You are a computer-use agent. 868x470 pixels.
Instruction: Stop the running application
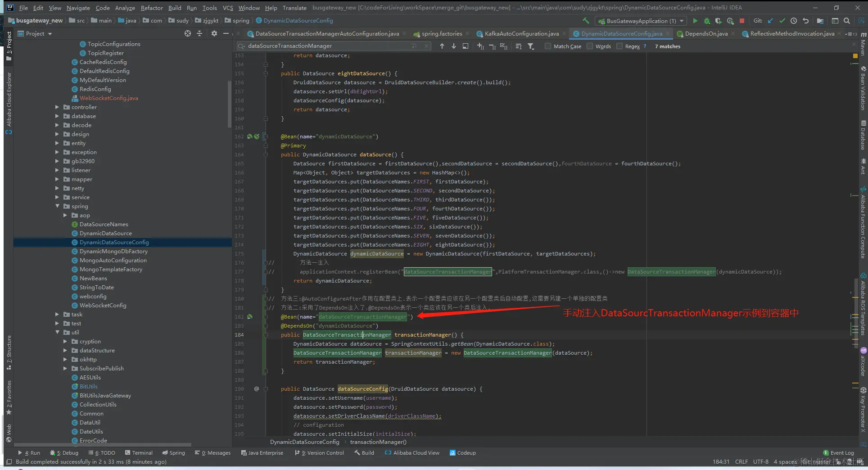pyautogui.click(x=742, y=21)
